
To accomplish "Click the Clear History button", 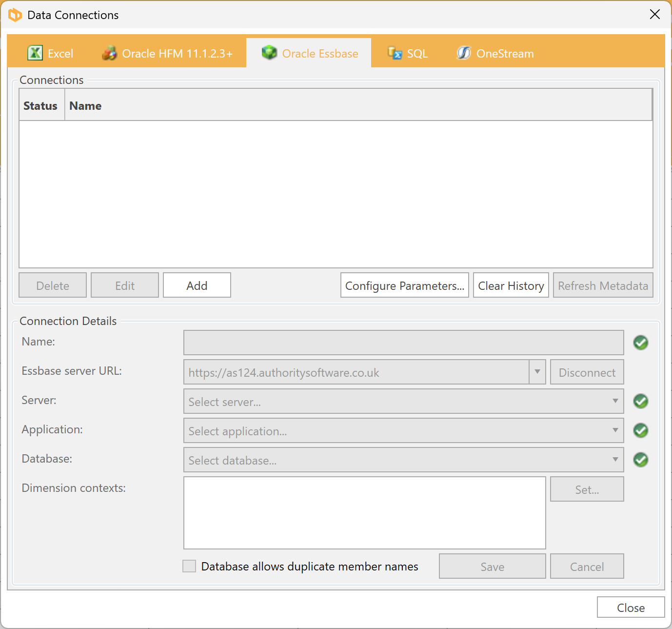I will (x=511, y=285).
